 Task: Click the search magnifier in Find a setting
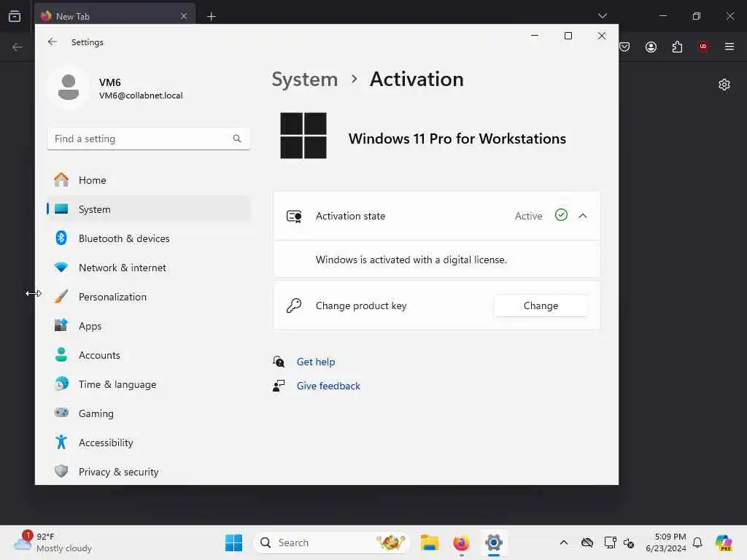[237, 139]
